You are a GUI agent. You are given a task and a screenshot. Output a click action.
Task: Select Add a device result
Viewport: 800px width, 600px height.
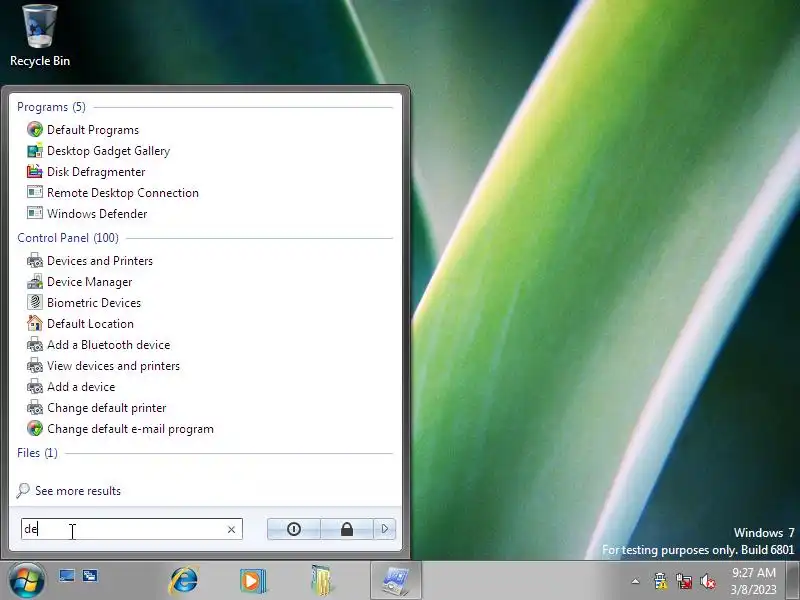point(81,386)
